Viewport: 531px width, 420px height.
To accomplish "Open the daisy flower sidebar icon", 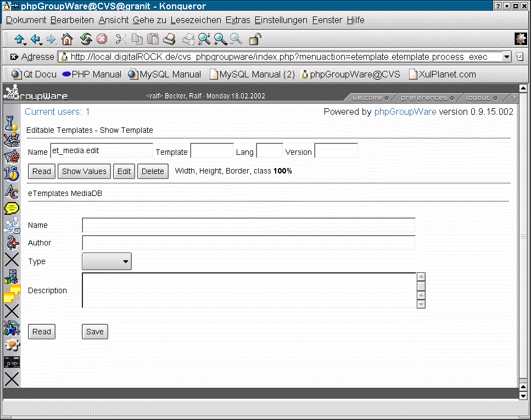I will pos(12,345).
